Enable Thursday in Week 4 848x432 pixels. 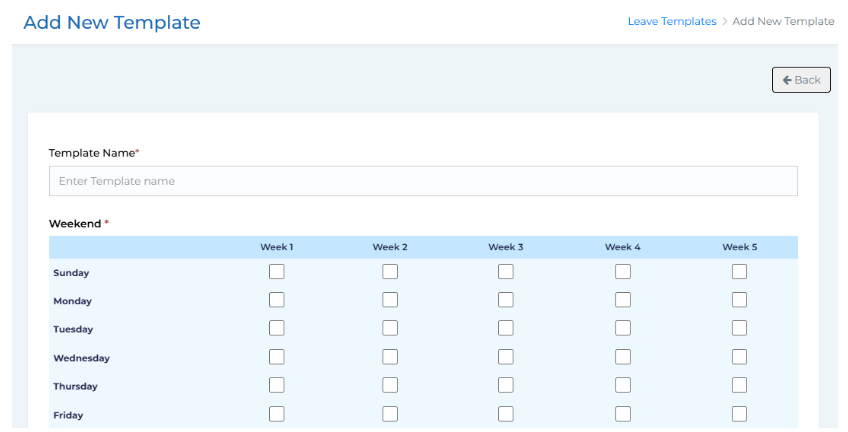[x=623, y=385]
